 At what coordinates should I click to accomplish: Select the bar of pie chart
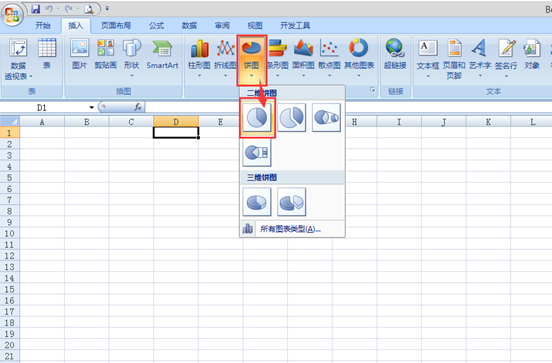257,152
